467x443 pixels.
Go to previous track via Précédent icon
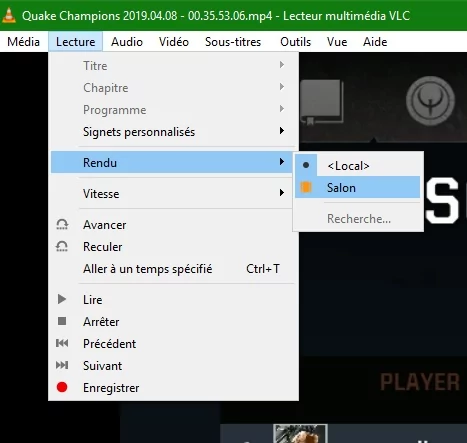[x=62, y=343]
